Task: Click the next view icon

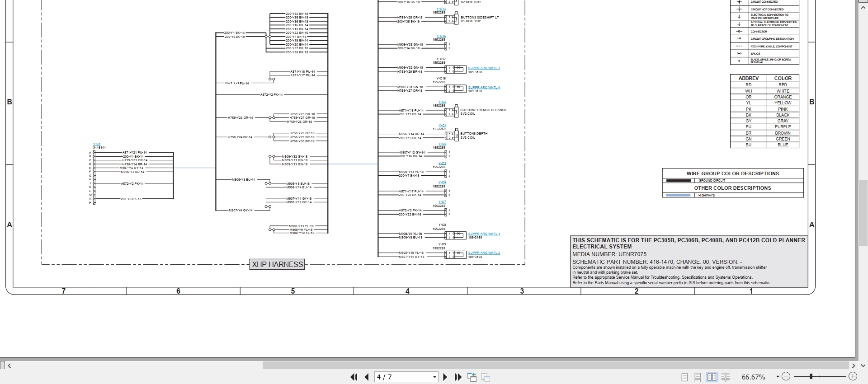Action: coord(486,377)
